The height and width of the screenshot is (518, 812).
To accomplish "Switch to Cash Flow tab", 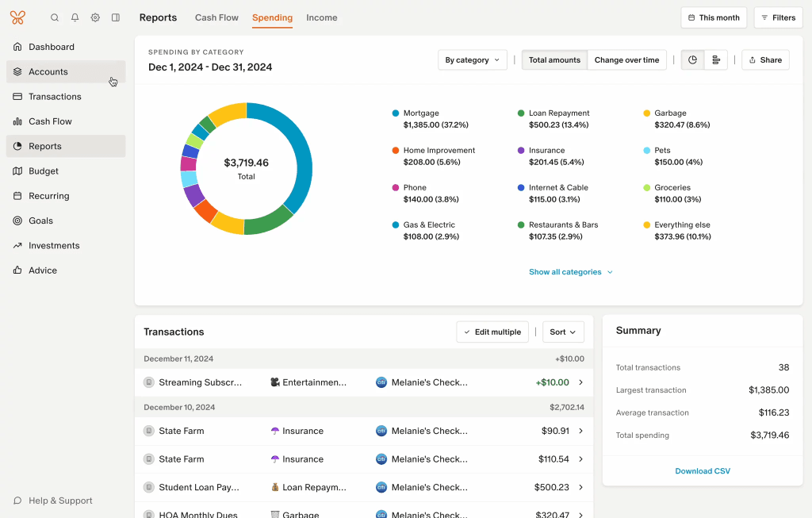I will 216,17.
